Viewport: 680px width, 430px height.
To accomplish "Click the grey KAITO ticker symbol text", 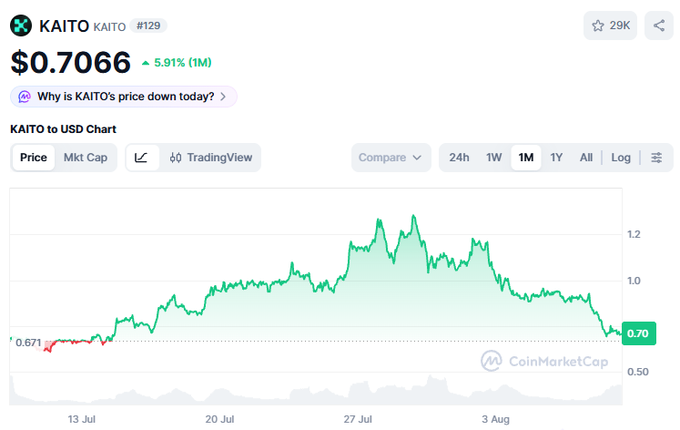I will click(x=110, y=27).
